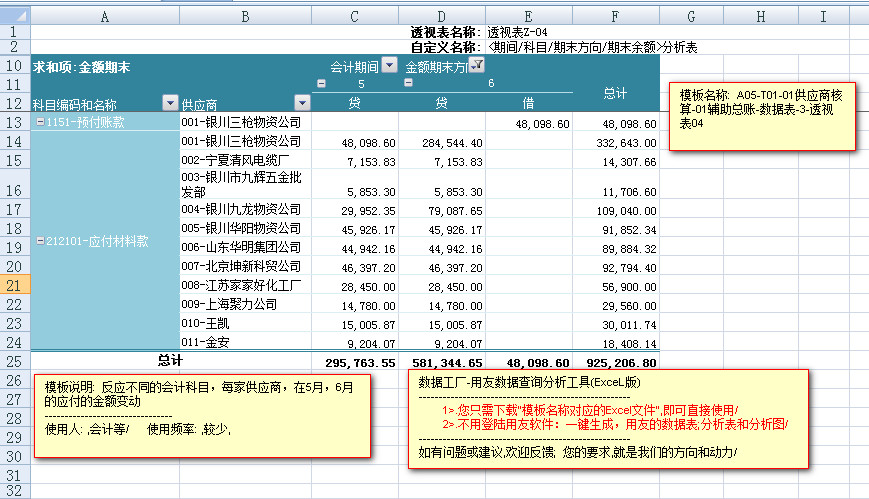Collapse the period 6 column group

click(x=407, y=84)
